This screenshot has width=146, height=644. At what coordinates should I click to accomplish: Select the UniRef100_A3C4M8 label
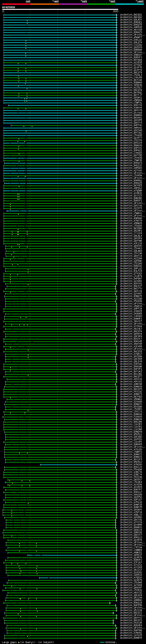[131, 347]
